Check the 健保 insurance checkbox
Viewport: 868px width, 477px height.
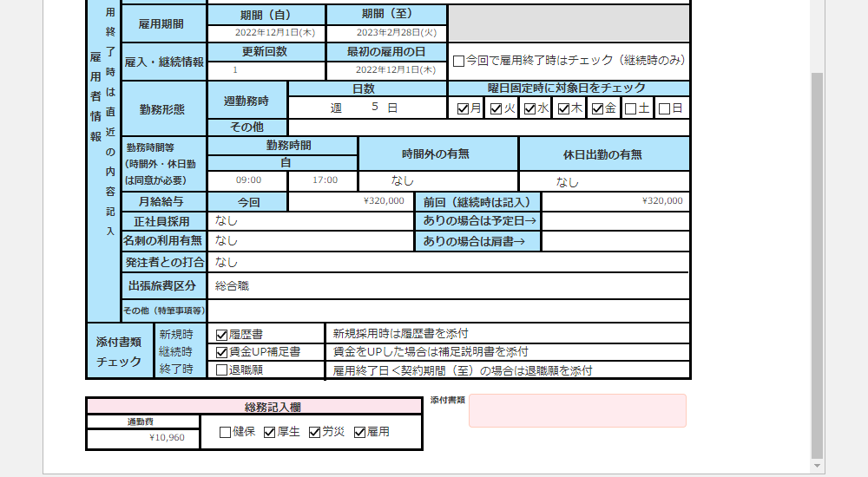pos(225,432)
